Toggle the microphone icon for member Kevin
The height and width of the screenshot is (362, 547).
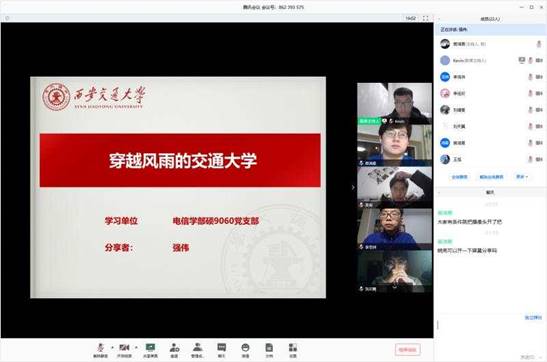point(530,60)
